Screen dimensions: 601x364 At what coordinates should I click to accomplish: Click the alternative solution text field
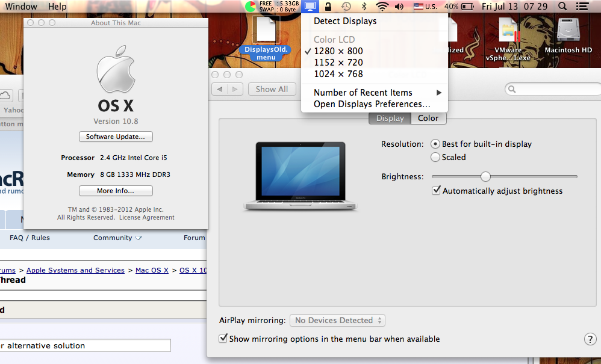click(x=85, y=345)
